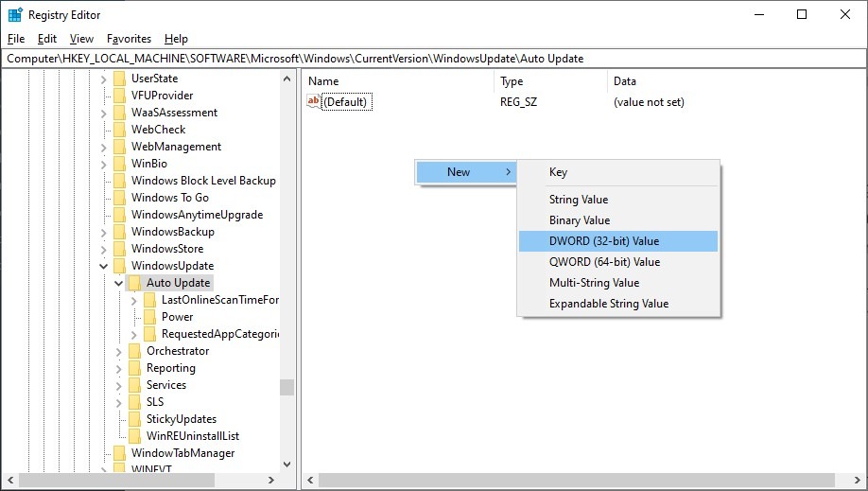This screenshot has width=868, height=491.
Task: Click the Data column header
Action: tap(737, 81)
